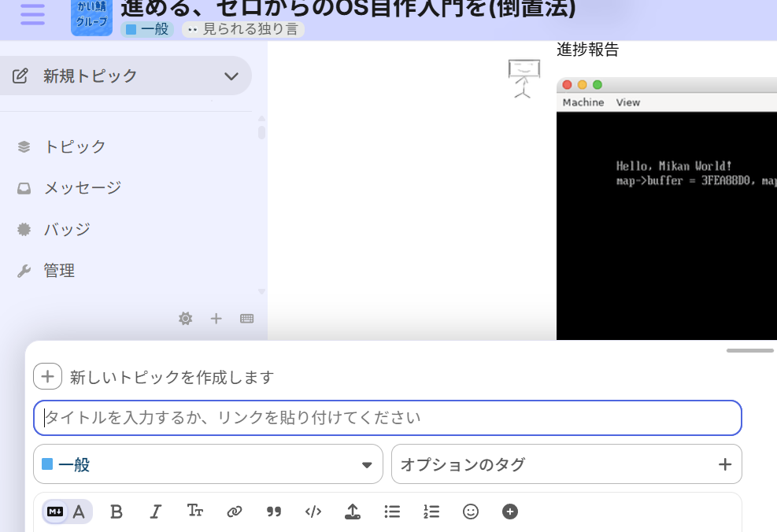The image size is (777, 532).
Task: Open the 一般 category dropdown
Action: pos(208,464)
